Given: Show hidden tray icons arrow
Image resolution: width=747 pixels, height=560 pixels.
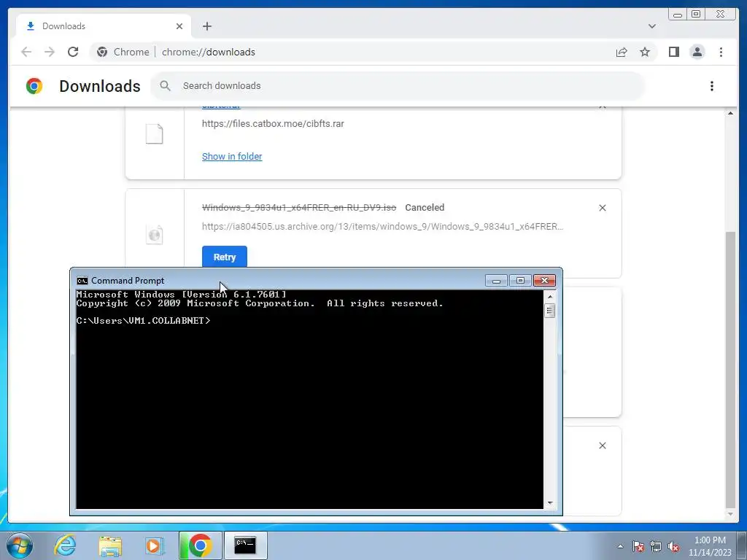Looking at the screenshot, I should tap(620, 546).
